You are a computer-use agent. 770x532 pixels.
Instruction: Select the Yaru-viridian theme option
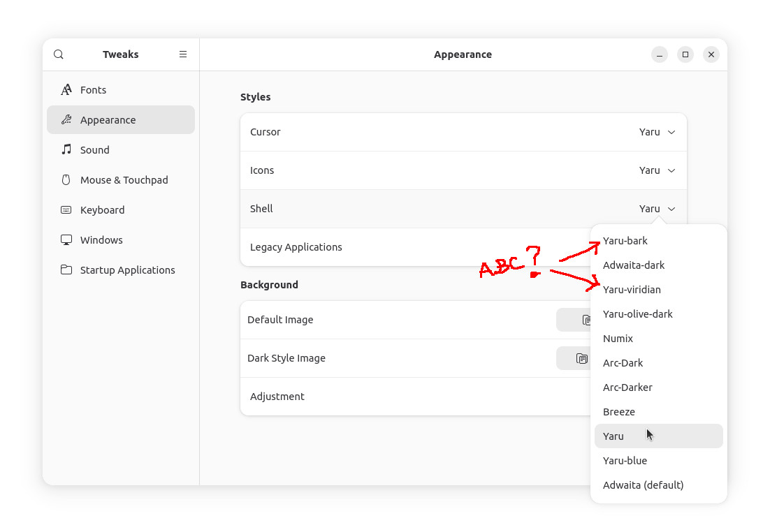coord(632,290)
